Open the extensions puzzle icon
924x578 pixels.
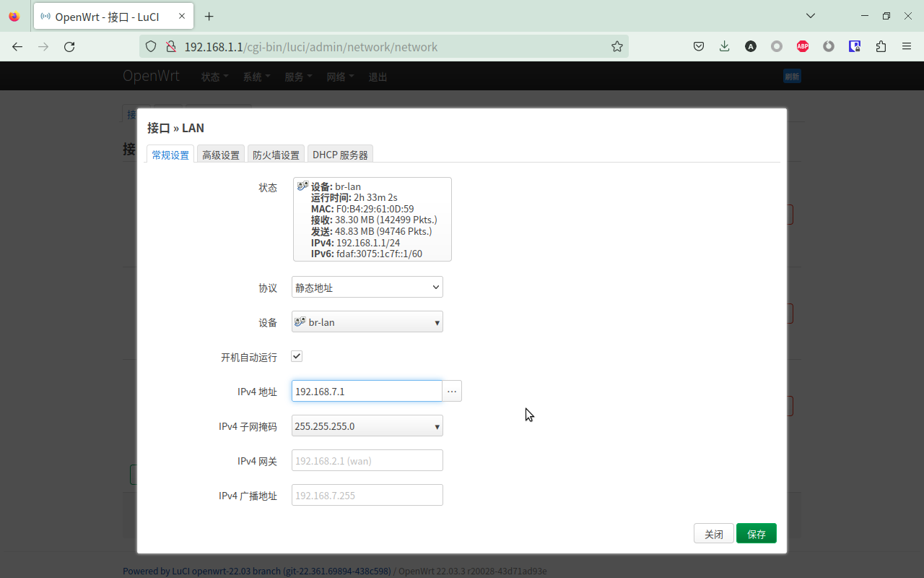pos(881,46)
